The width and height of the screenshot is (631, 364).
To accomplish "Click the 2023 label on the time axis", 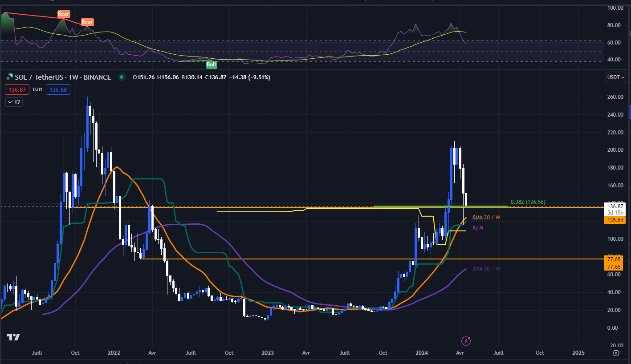I will pyautogui.click(x=267, y=353).
